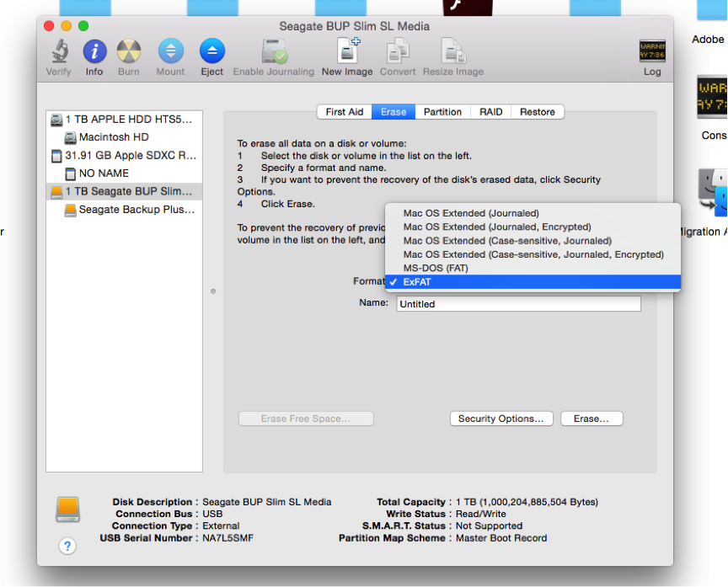The width and height of the screenshot is (728, 587).
Task: Select 1 TB APPLE HDD row
Action: coord(125,120)
